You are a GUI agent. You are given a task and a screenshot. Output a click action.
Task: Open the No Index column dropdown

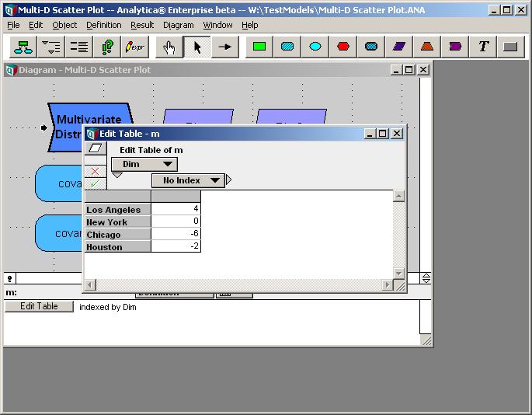[188, 180]
